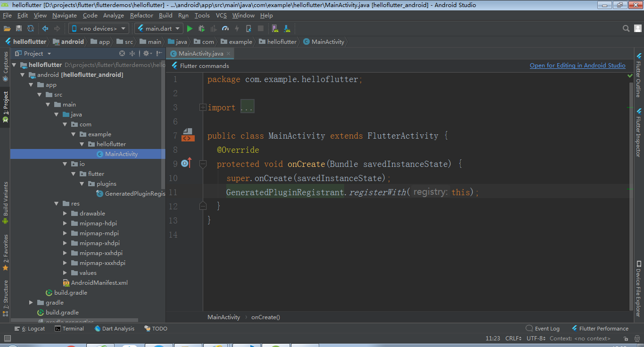The image size is (644, 347).
Task: Open the Refactor menu
Action: [141, 16]
